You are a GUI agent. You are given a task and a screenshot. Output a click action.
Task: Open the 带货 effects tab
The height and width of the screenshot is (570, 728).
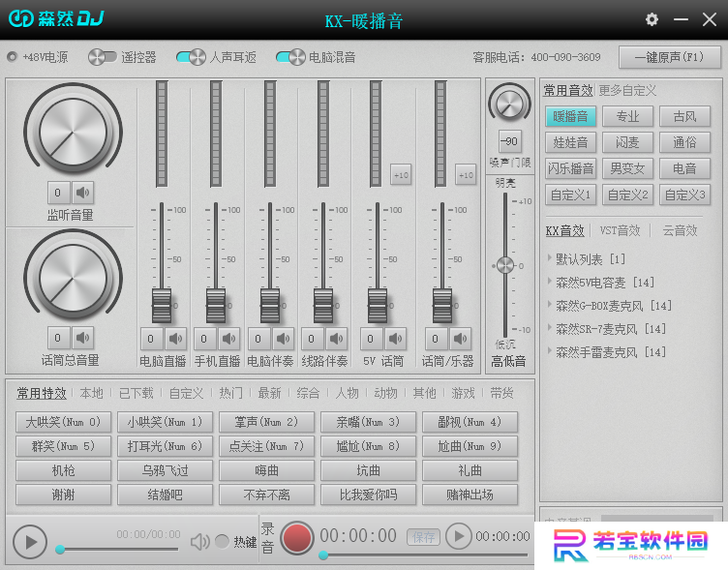coord(501,393)
